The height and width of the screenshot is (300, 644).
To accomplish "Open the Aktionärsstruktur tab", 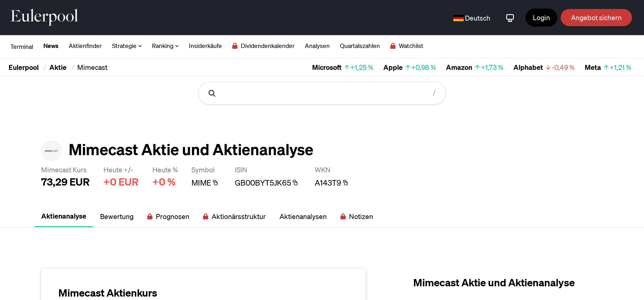I will pos(239,217).
